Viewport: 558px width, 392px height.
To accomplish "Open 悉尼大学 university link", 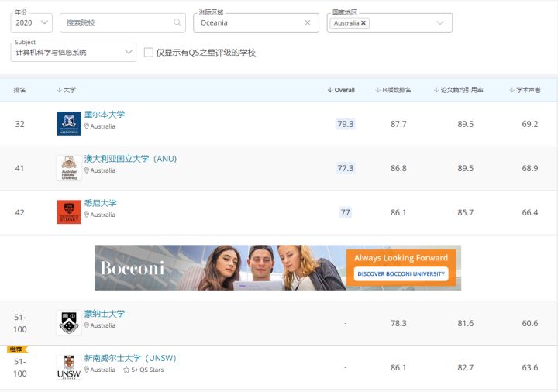I will click(100, 203).
